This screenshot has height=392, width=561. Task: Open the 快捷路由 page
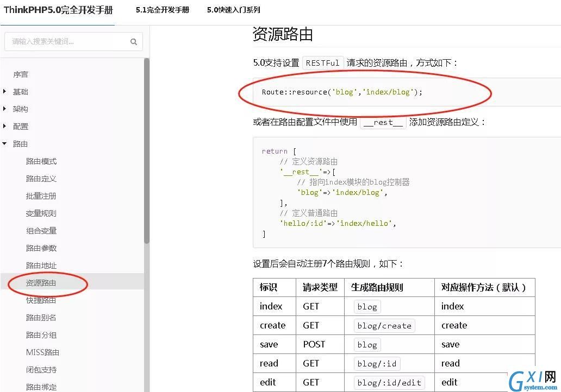41,300
